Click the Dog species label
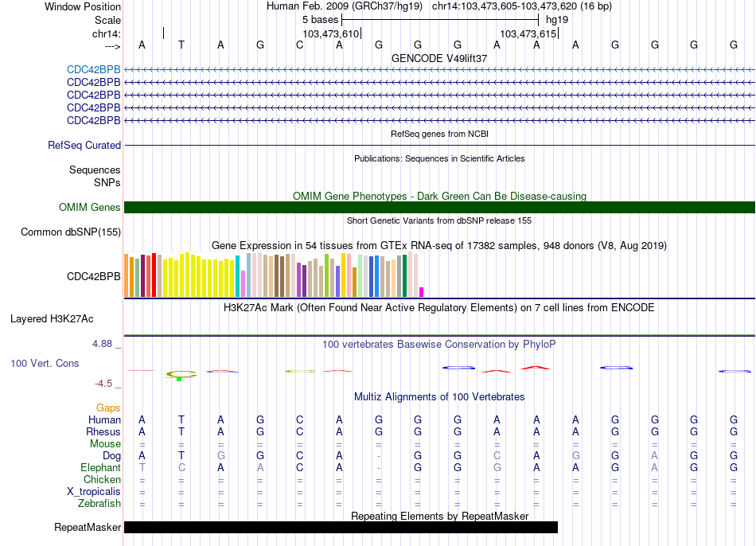The width and height of the screenshot is (756, 546). point(111,456)
